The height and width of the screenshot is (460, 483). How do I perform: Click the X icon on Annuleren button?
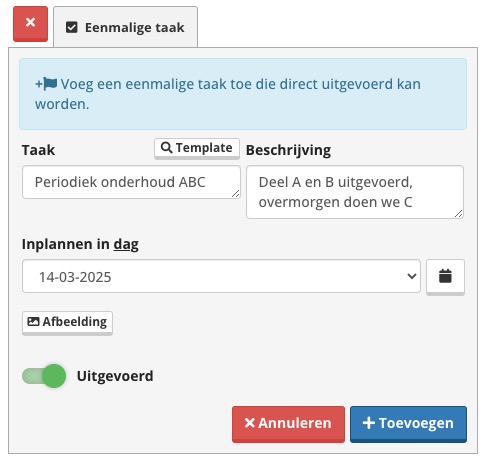249,423
